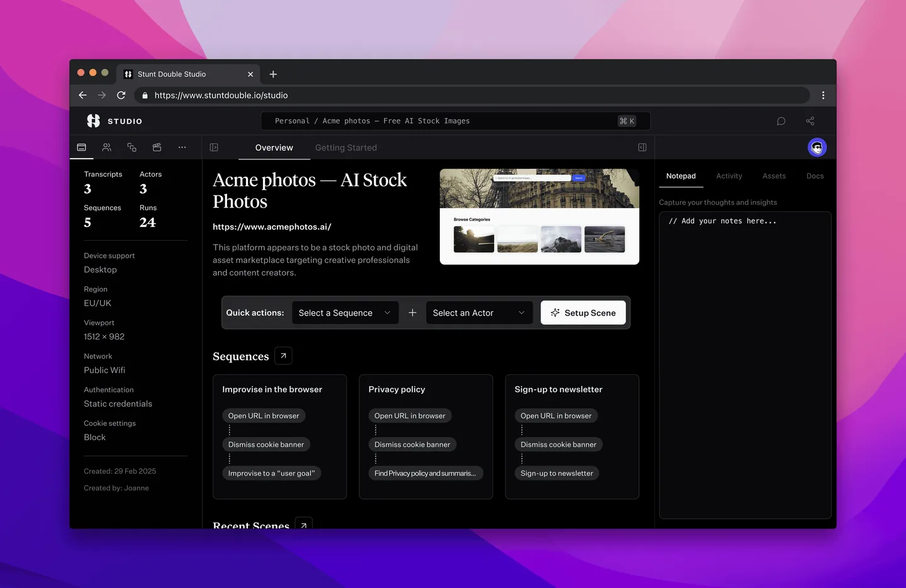Toggle the left sidebar panel icon
The height and width of the screenshot is (588, 906).
point(214,147)
